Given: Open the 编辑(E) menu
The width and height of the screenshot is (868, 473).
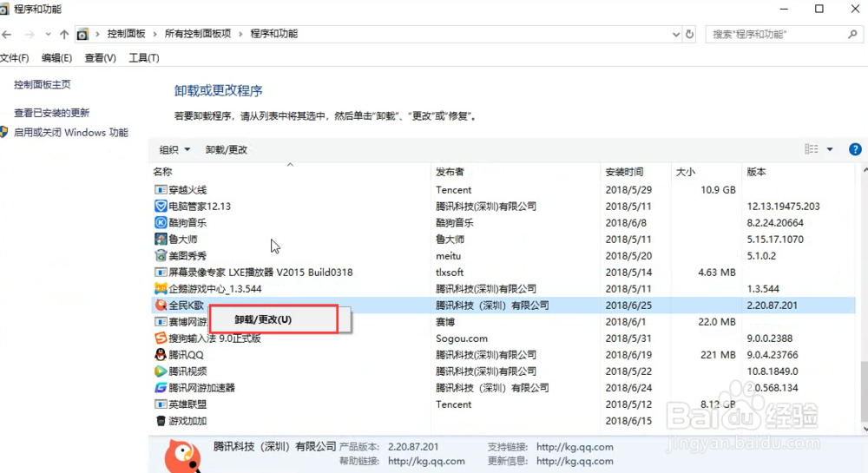Looking at the screenshot, I should click(x=56, y=58).
